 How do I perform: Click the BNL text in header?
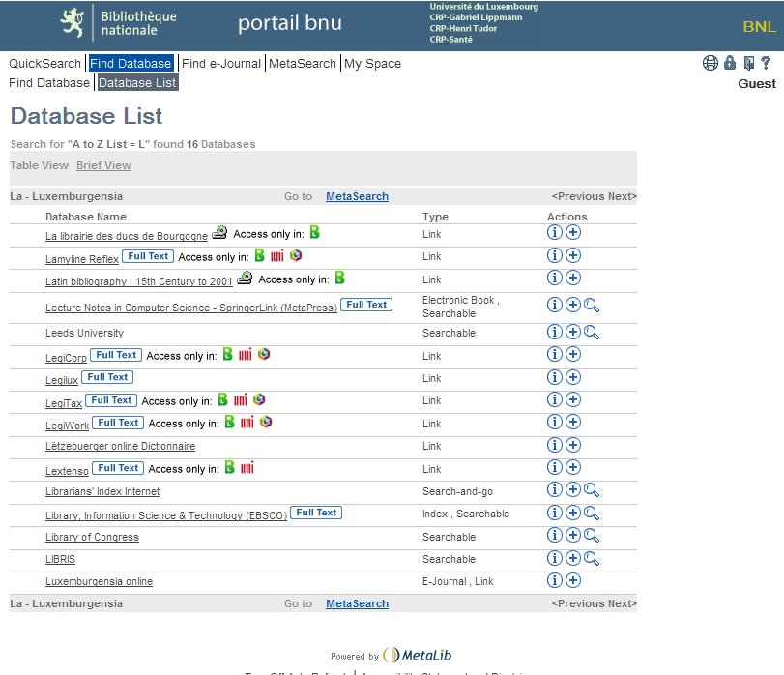(x=760, y=26)
